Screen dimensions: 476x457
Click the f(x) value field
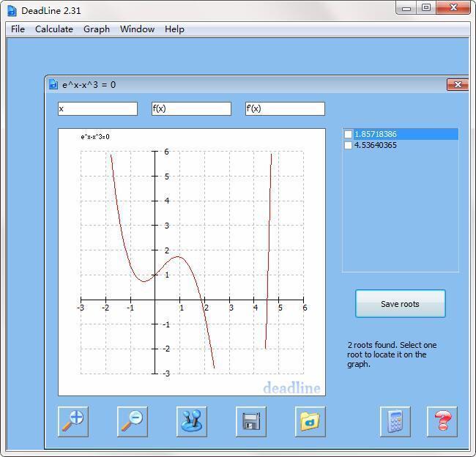click(x=192, y=108)
